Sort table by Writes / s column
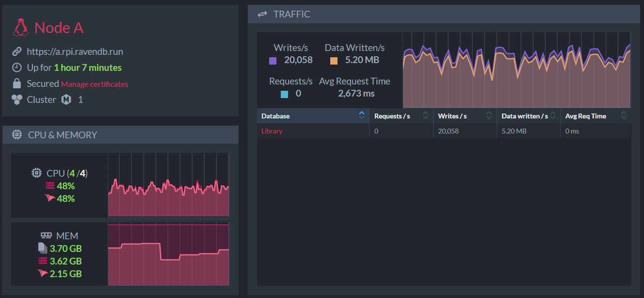Image resolution: width=644 pixels, height=298 pixels. click(x=465, y=116)
